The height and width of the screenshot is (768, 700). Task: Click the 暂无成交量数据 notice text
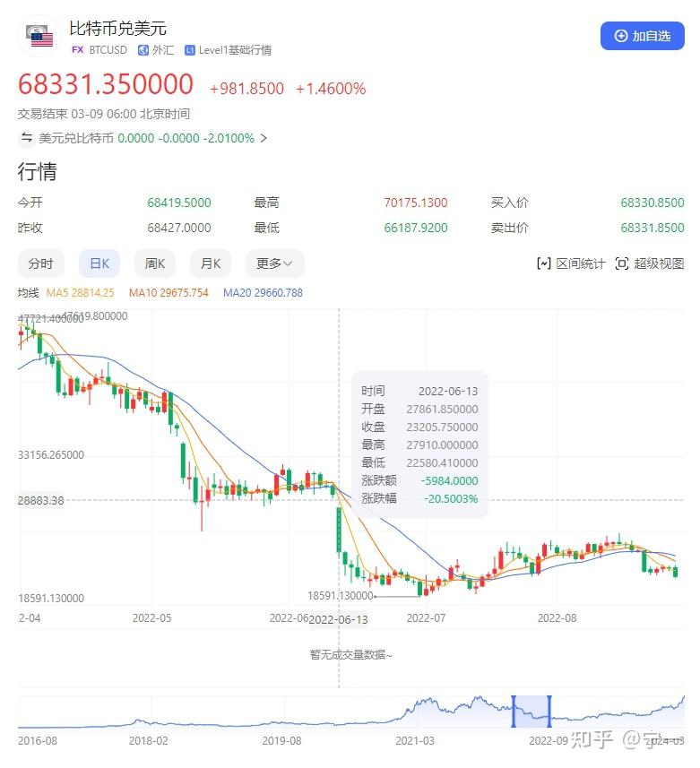pos(350,655)
